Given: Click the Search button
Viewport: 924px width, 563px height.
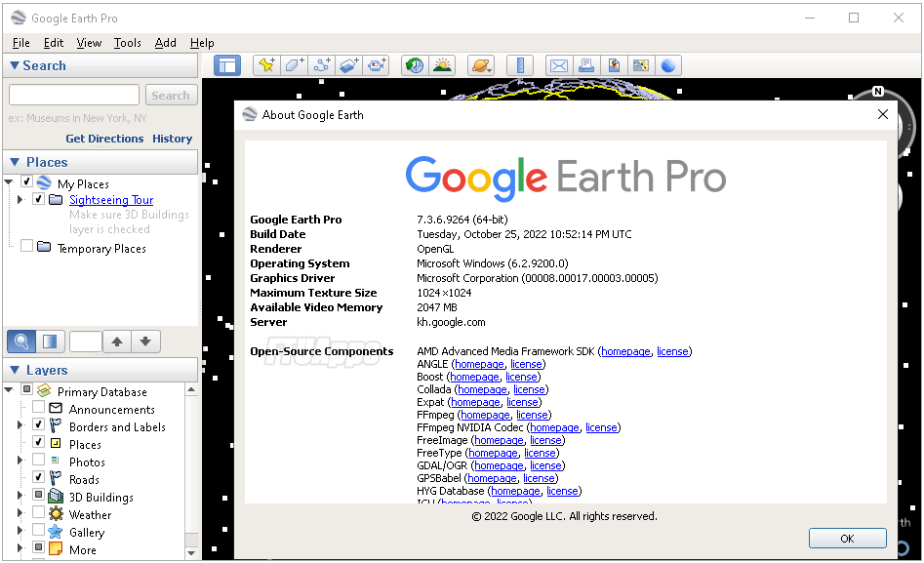Looking at the screenshot, I should click(x=171, y=95).
